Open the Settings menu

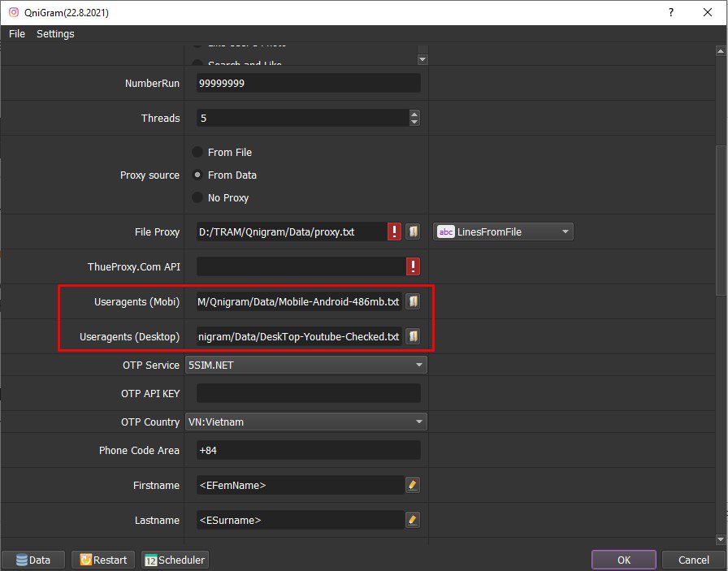tap(55, 34)
